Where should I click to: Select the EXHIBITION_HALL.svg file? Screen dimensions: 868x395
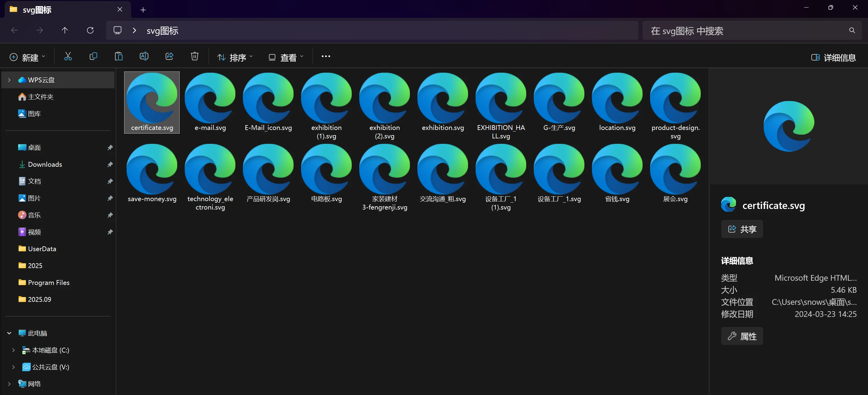501,106
